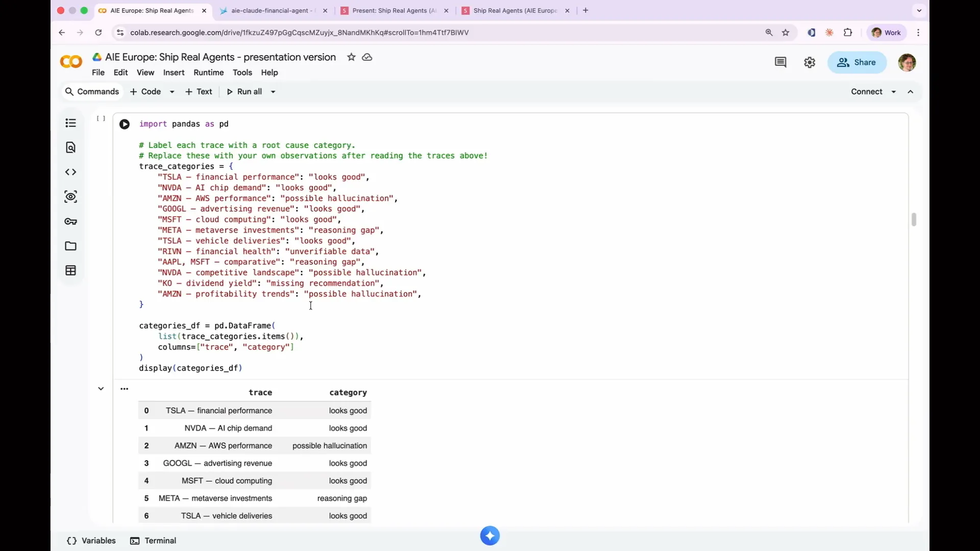Switch to Present: Ship Real Agents tab

(395, 10)
